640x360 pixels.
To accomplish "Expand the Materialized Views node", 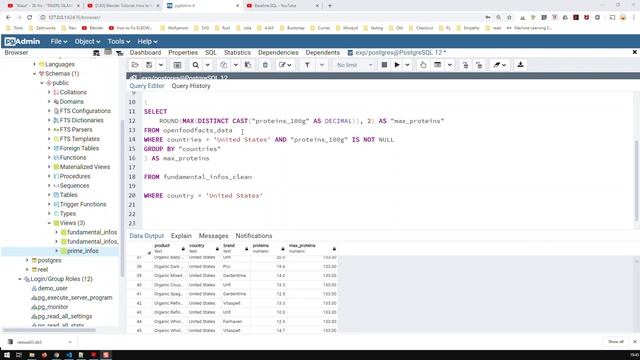I will pos(49,167).
